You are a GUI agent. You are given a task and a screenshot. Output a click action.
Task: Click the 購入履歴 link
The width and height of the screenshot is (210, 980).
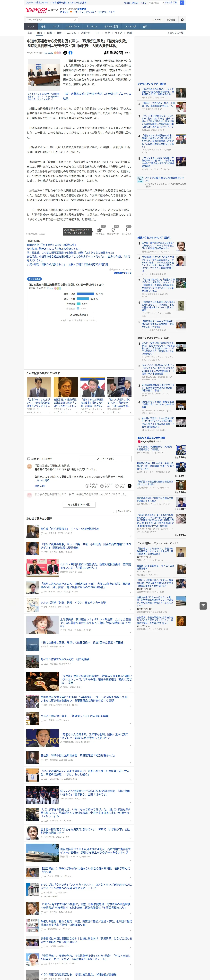coord(171,20)
